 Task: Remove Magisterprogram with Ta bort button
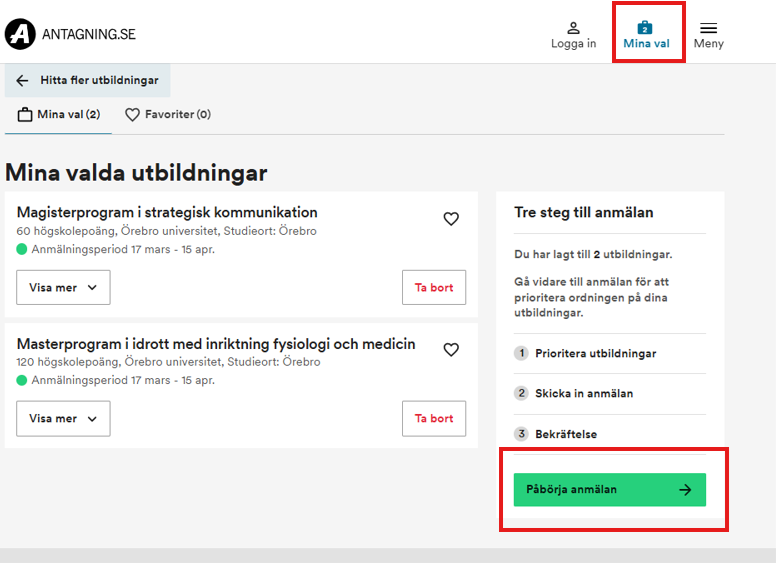click(x=434, y=287)
